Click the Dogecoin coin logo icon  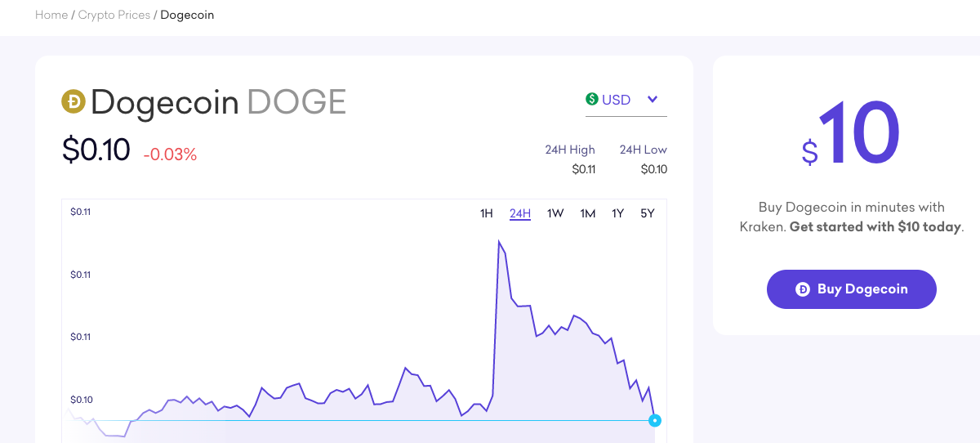pyautogui.click(x=73, y=101)
